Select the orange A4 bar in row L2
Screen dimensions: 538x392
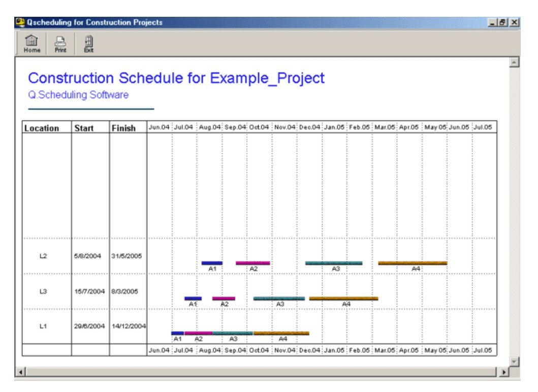click(x=413, y=263)
